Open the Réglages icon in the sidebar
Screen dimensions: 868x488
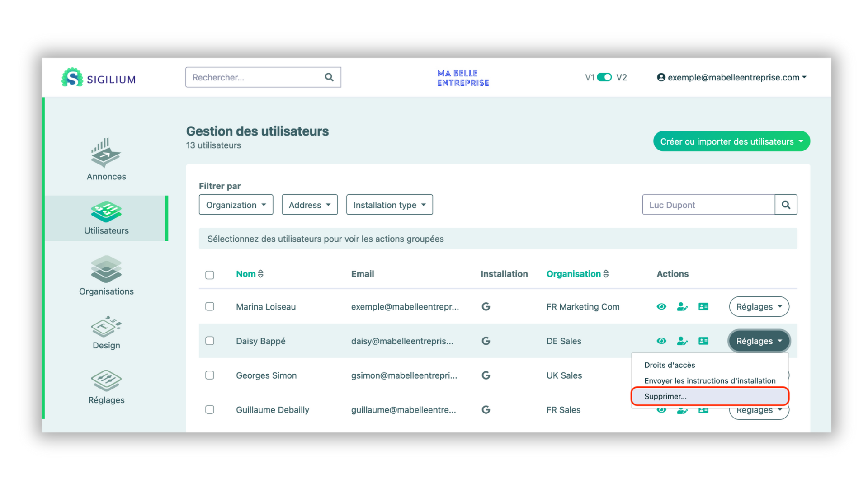click(106, 380)
